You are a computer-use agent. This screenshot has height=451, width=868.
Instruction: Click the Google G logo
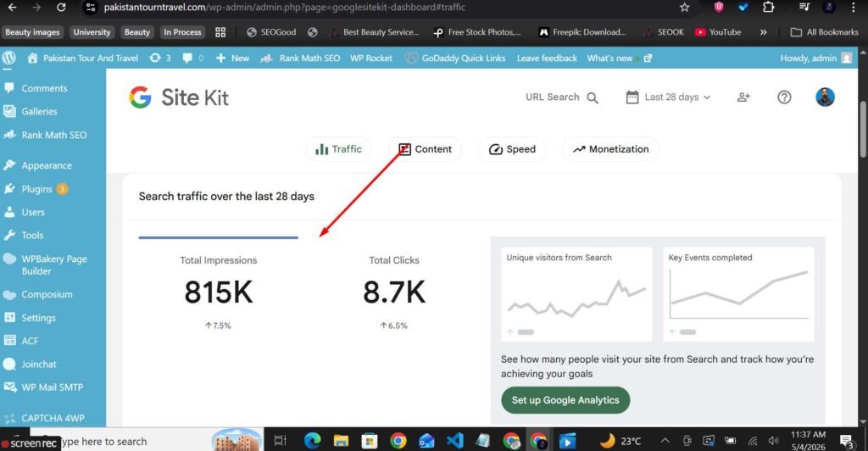(x=140, y=97)
